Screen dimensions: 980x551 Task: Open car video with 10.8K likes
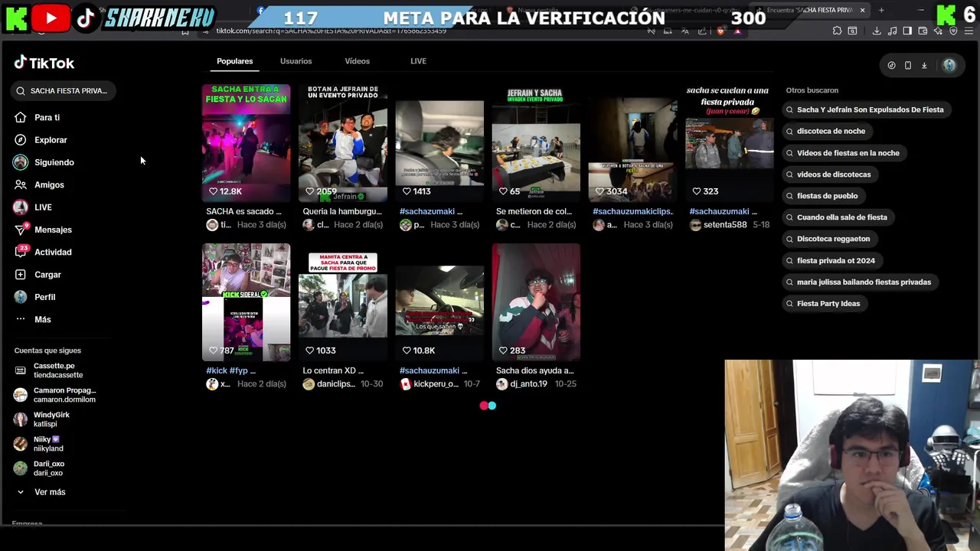coord(439,302)
